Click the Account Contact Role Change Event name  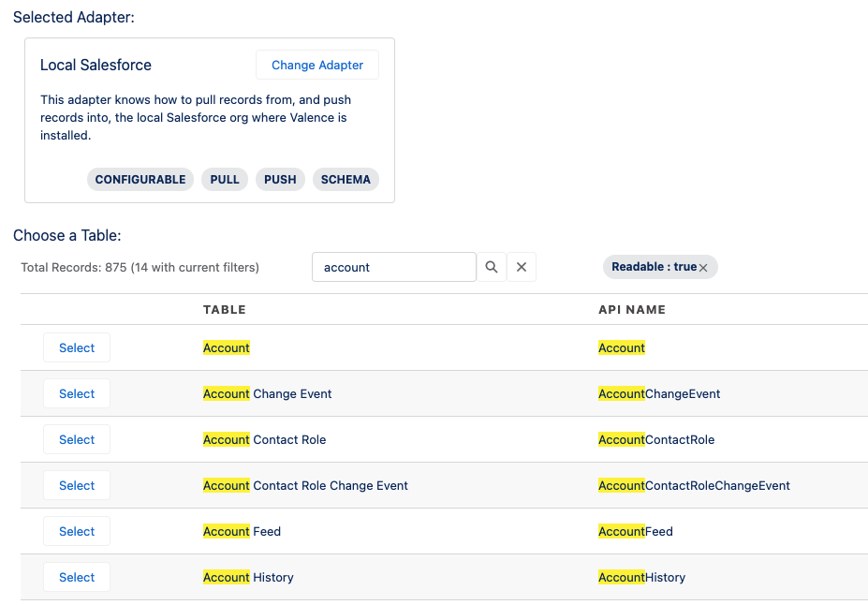[305, 485]
